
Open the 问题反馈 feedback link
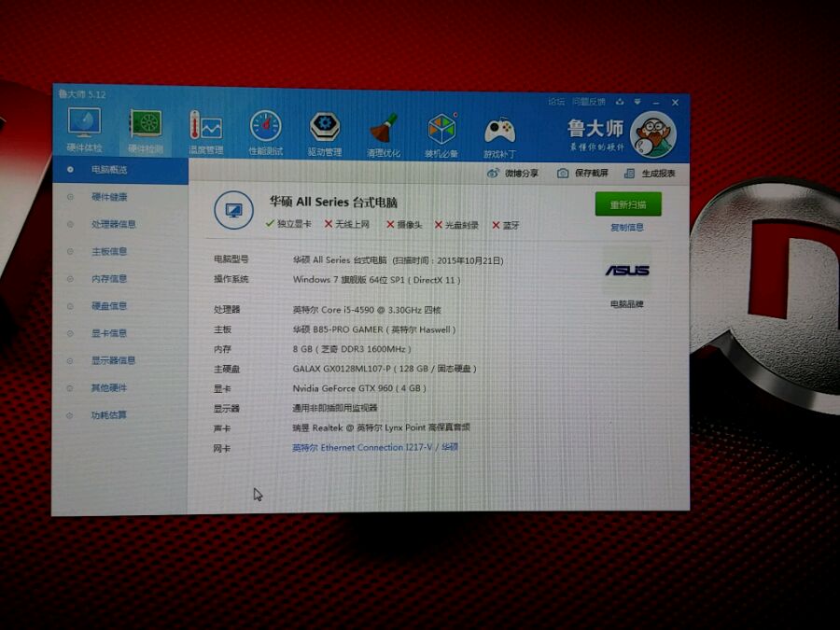(588, 101)
